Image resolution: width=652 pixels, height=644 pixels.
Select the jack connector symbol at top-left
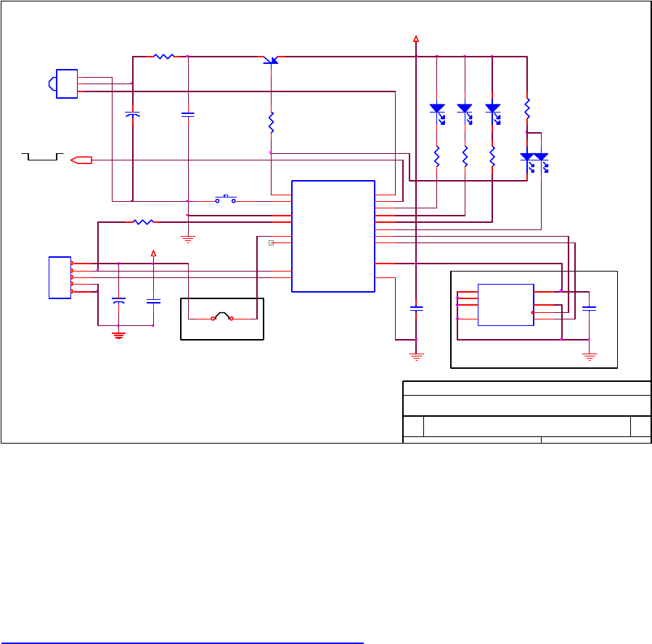pos(63,83)
